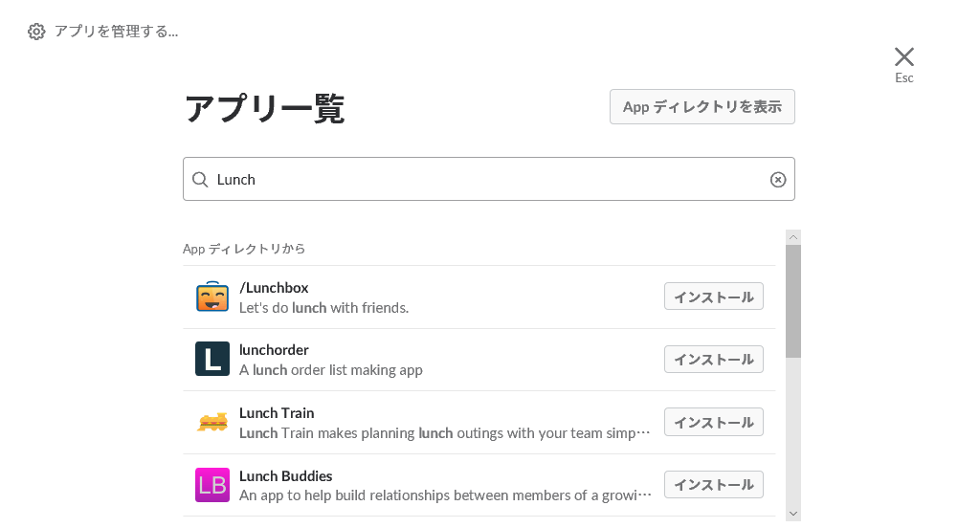The width and height of the screenshot is (980, 528).
Task: Open the Lunch Train app listing
Action: point(277,413)
